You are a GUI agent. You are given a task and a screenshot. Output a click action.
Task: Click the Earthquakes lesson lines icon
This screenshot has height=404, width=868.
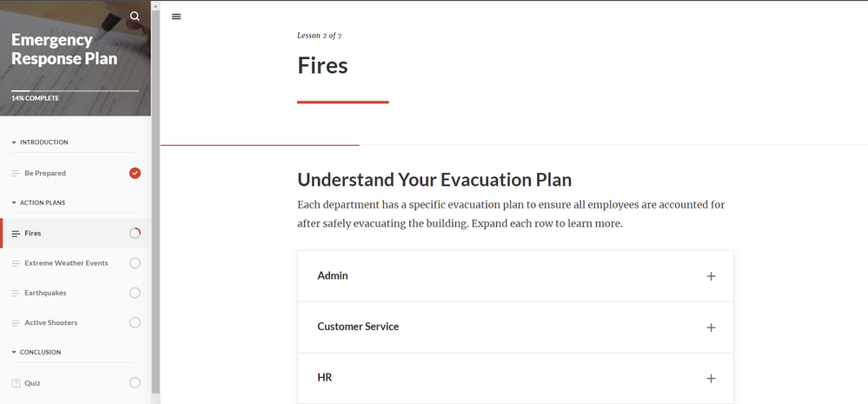tap(16, 294)
